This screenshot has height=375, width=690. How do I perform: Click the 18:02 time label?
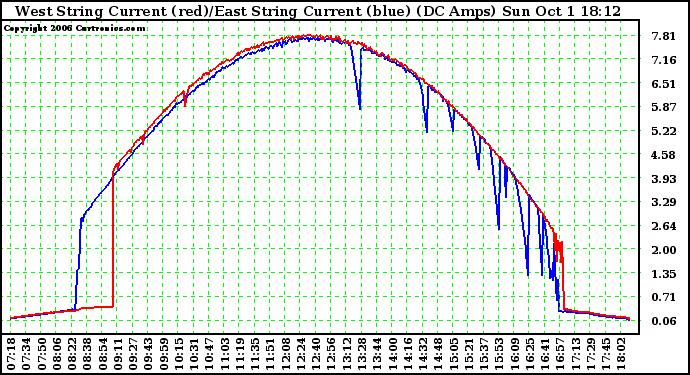click(x=621, y=354)
